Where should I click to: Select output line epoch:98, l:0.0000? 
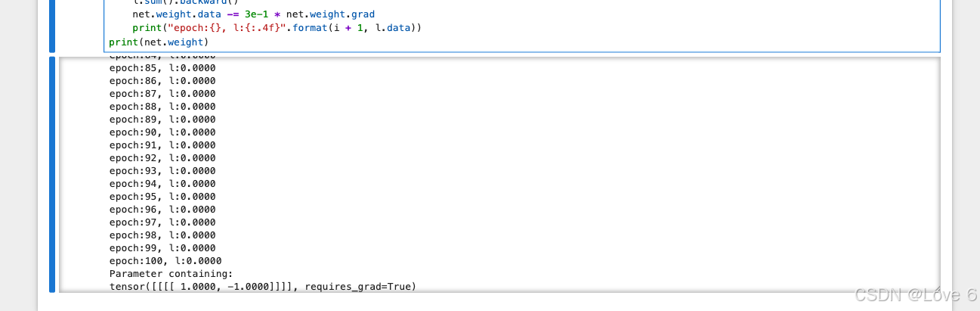click(x=162, y=235)
